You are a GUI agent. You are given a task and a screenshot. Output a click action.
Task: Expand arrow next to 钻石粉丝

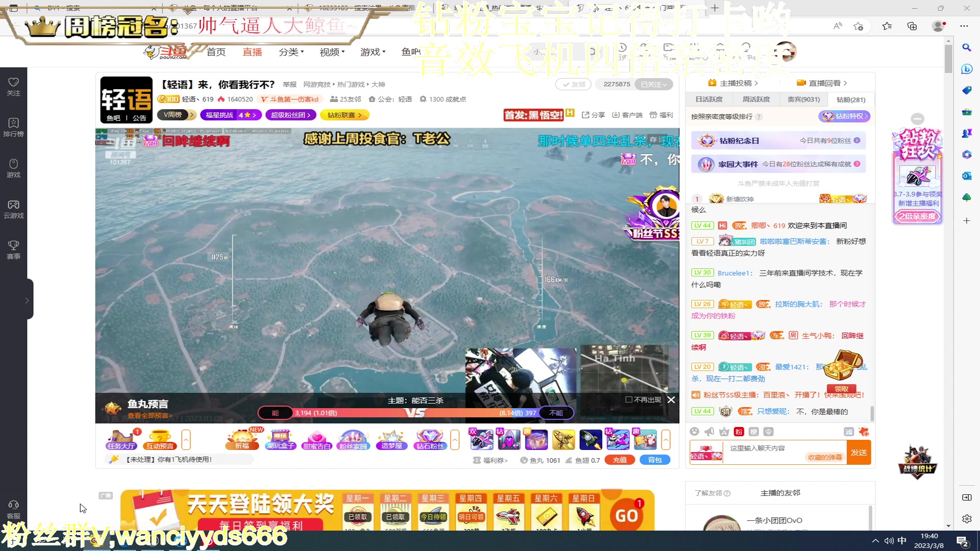(455, 439)
